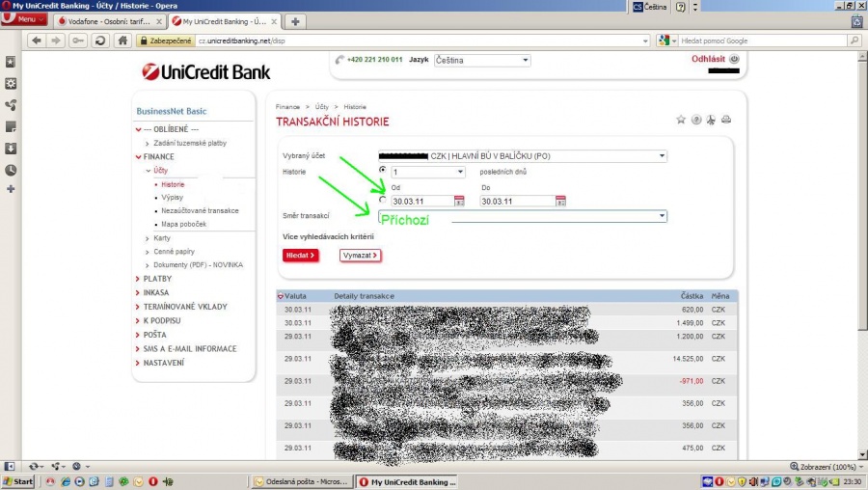
Task: Switch to the Vodafone tab
Action: [x=110, y=21]
